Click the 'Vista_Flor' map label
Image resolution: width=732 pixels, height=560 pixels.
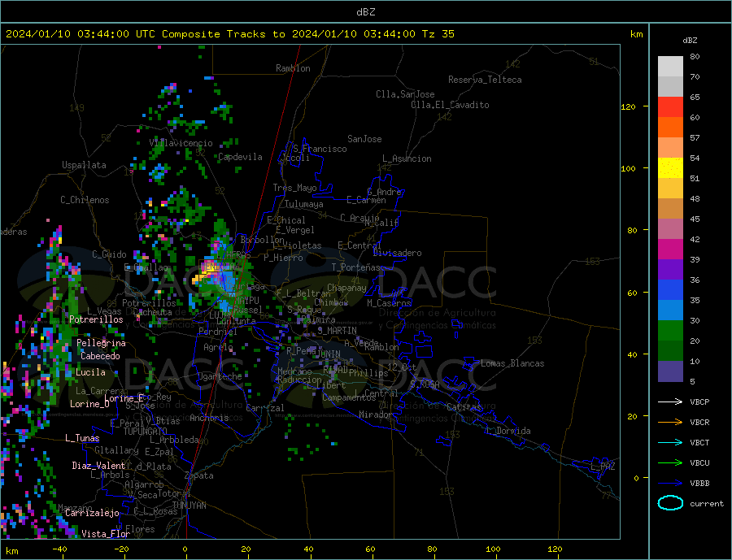[x=106, y=534]
